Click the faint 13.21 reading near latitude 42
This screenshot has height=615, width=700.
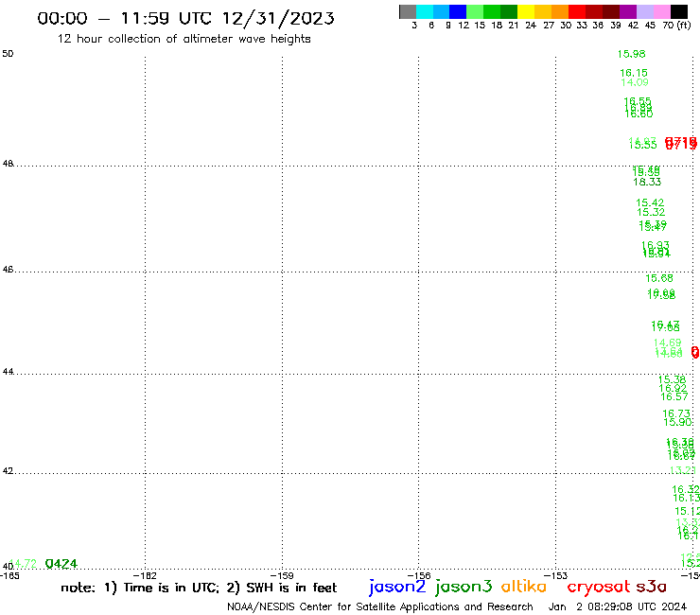point(683,470)
